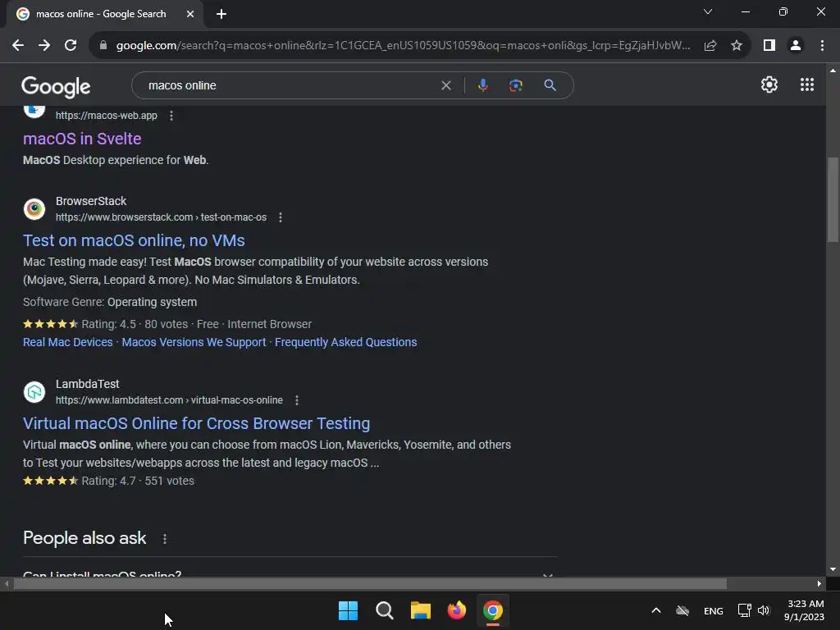The image size is (840, 630).
Task: Open 'Frequently Asked Questions' sitelink
Action: coord(345,342)
